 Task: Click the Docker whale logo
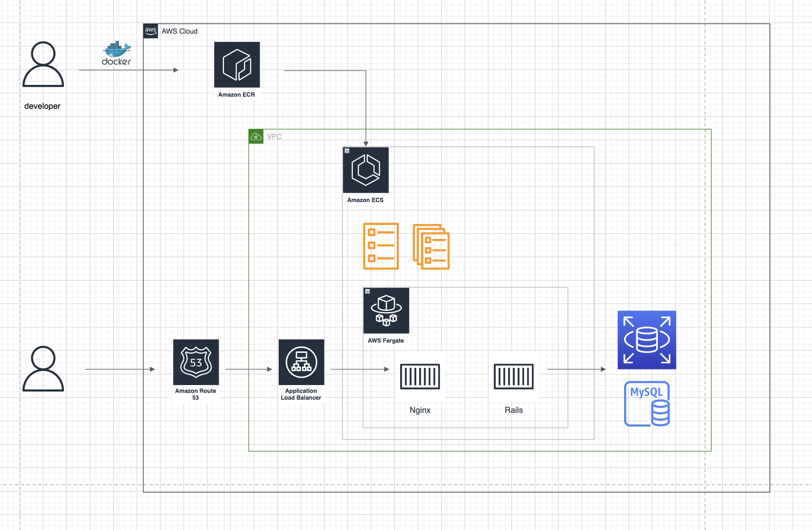click(x=117, y=53)
